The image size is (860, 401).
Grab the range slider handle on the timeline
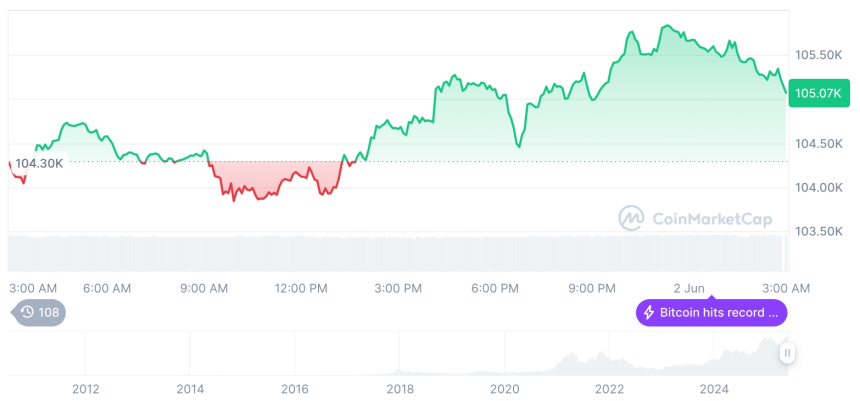point(788,352)
